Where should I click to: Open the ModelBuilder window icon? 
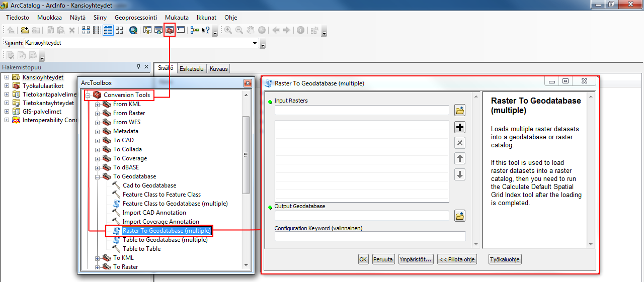(x=195, y=30)
